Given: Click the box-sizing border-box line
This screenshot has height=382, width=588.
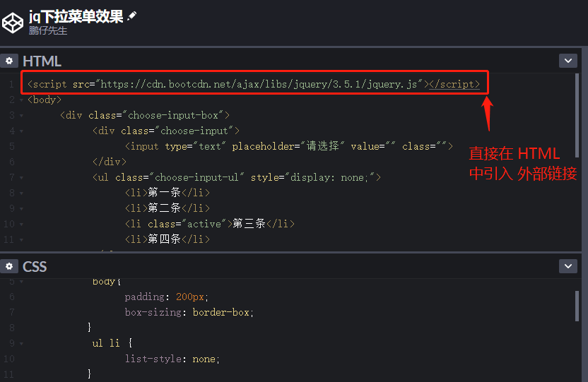Looking at the screenshot, I should [189, 312].
